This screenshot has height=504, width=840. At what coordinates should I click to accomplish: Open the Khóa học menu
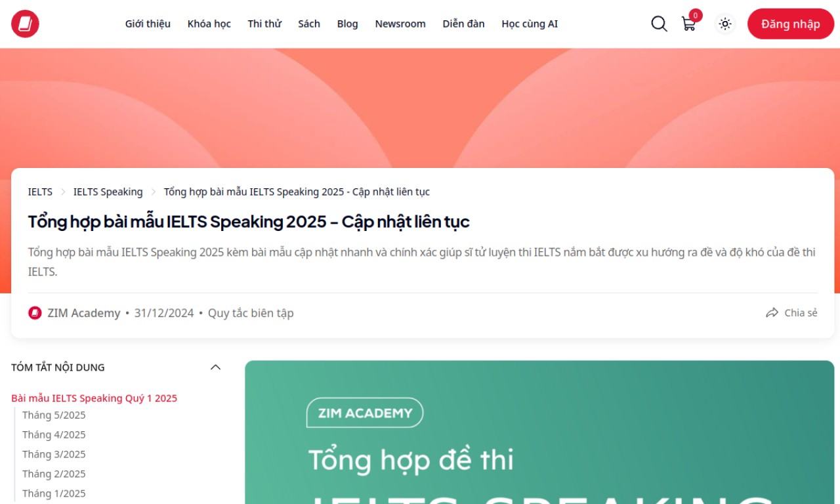pyautogui.click(x=209, y=24)
